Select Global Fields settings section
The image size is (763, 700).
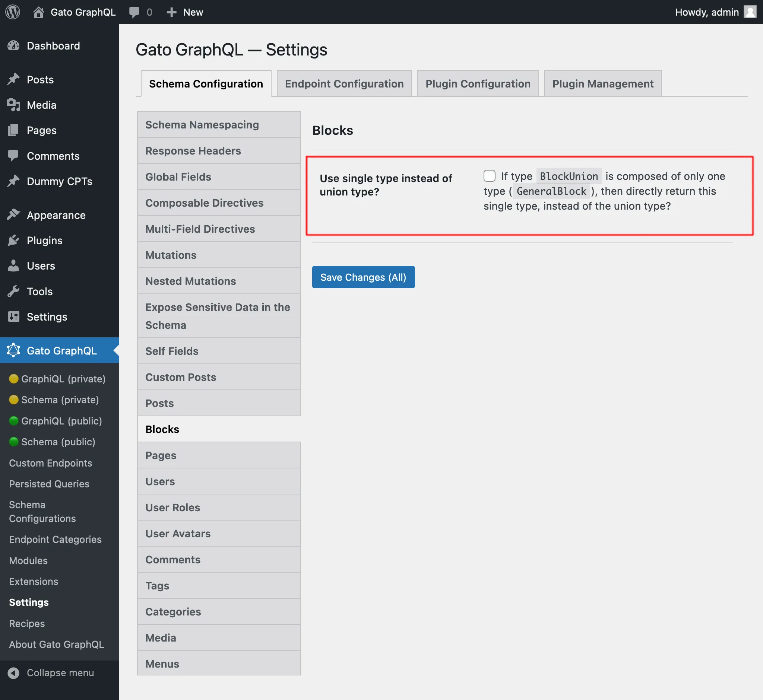tap(219, 177)
